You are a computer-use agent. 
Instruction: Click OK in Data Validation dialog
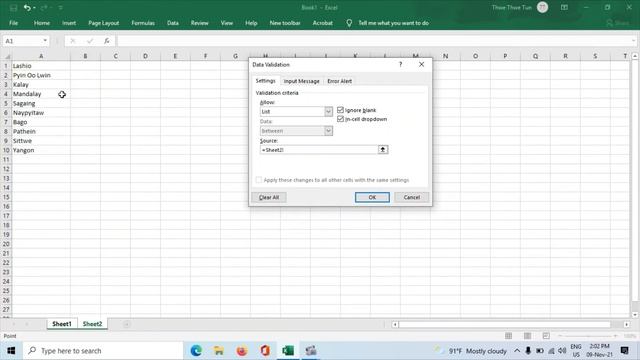372,197
